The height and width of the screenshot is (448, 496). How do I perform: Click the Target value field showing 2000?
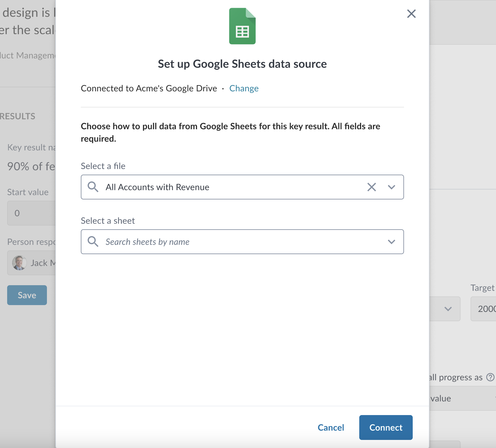click(484, 309)
